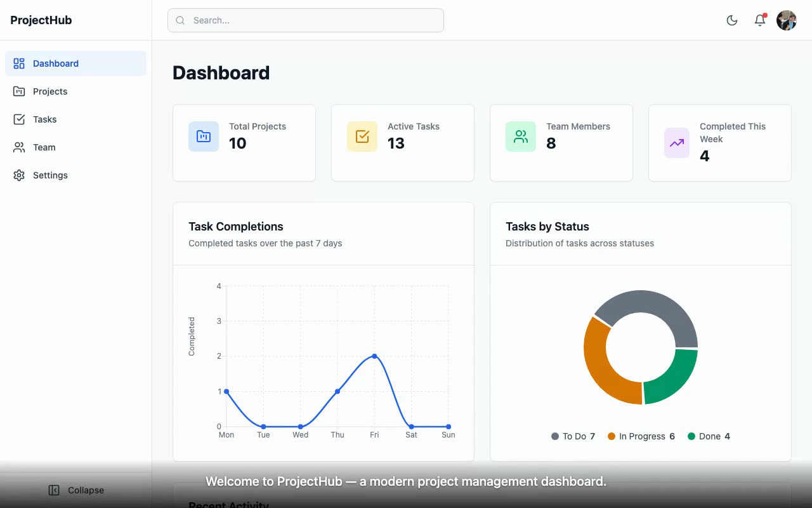Click the Dashboard page title
Screen dimensions: 812x508
click(221, 73)
